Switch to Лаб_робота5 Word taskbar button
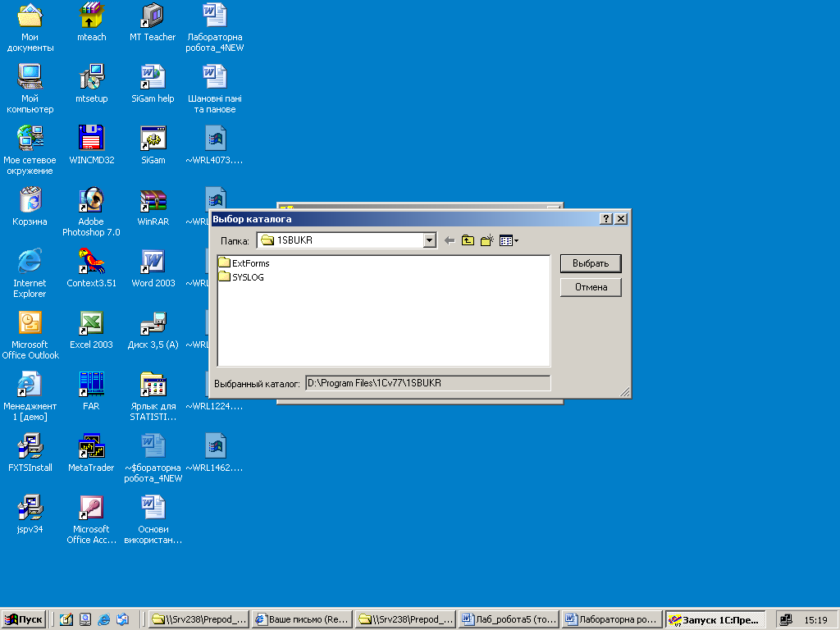The image size is (840, 630). coord(509,619)
